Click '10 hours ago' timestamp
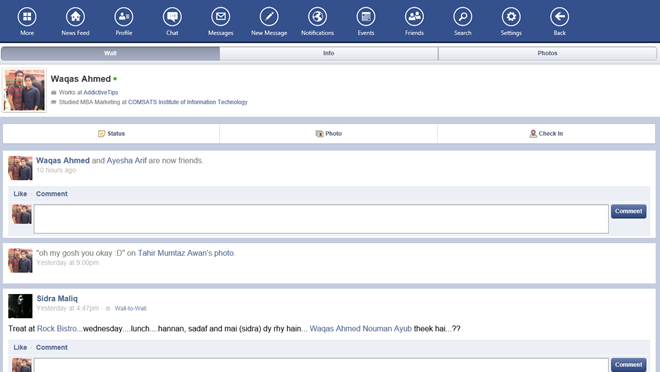 [x=56, y=170]
